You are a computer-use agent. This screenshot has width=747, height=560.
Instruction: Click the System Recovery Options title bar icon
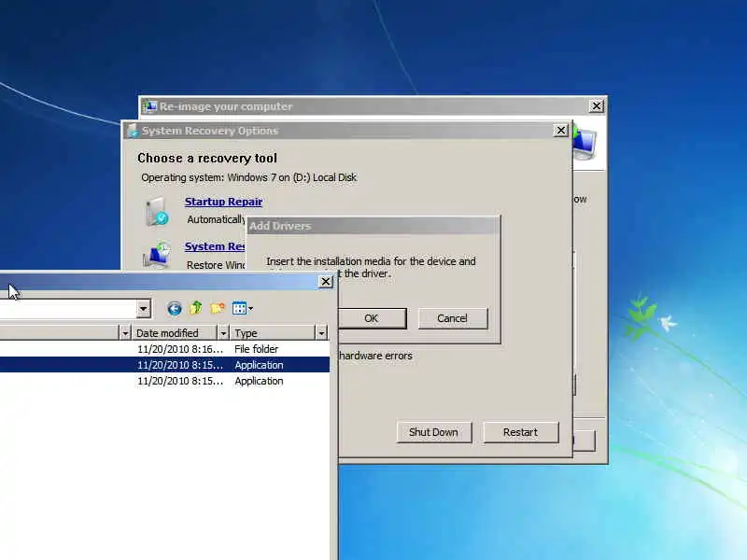coord(133,131)
